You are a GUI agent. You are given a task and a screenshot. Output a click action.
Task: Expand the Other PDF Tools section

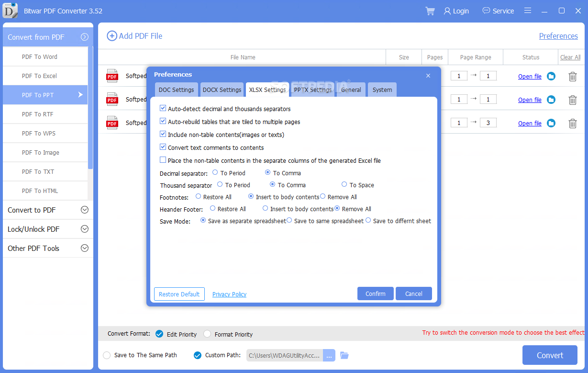point(85,248)
